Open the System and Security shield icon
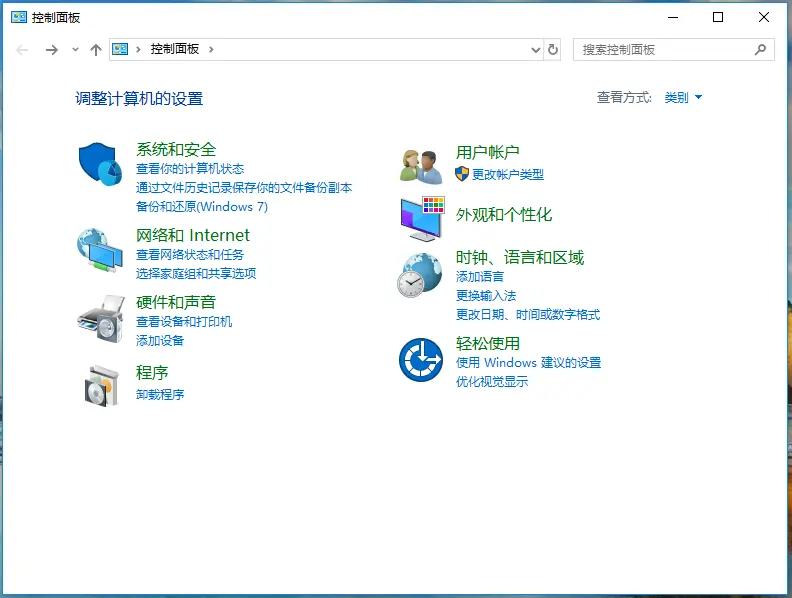 coord(100,164)
